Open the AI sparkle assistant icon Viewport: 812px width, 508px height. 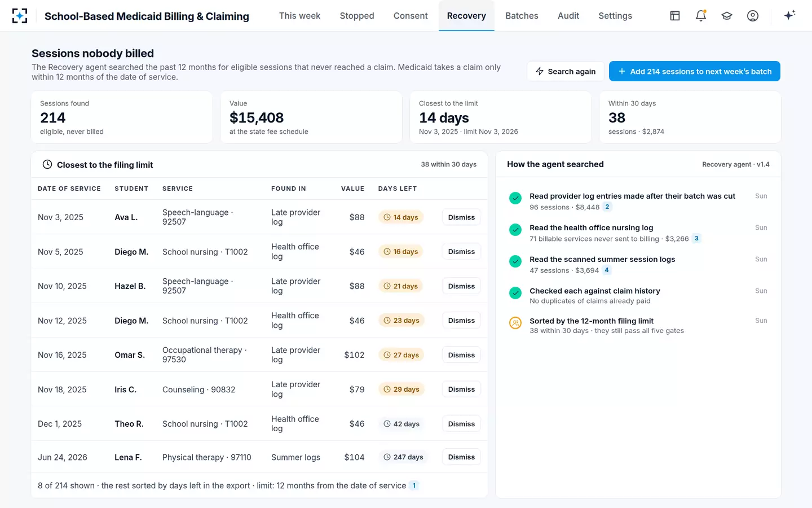tap(789, 15)
